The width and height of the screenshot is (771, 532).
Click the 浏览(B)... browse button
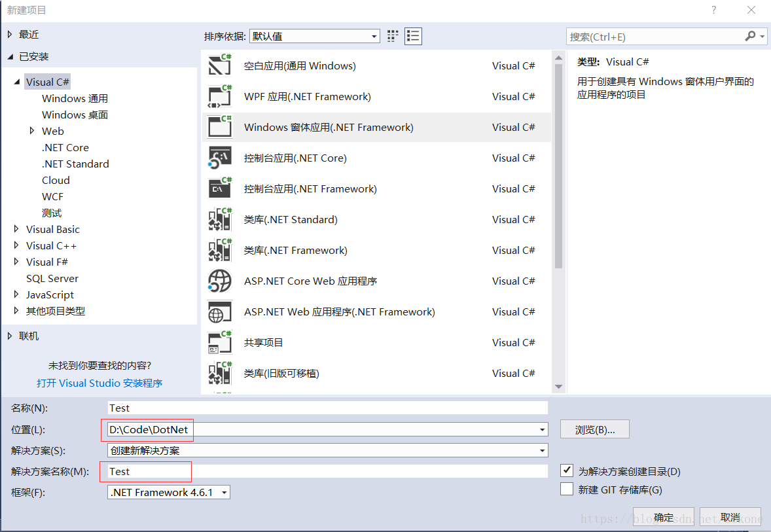594,429
